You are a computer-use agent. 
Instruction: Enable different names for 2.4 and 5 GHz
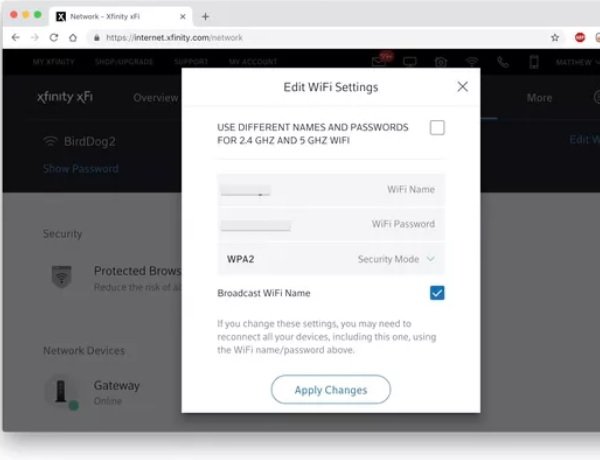coord(437,127)
